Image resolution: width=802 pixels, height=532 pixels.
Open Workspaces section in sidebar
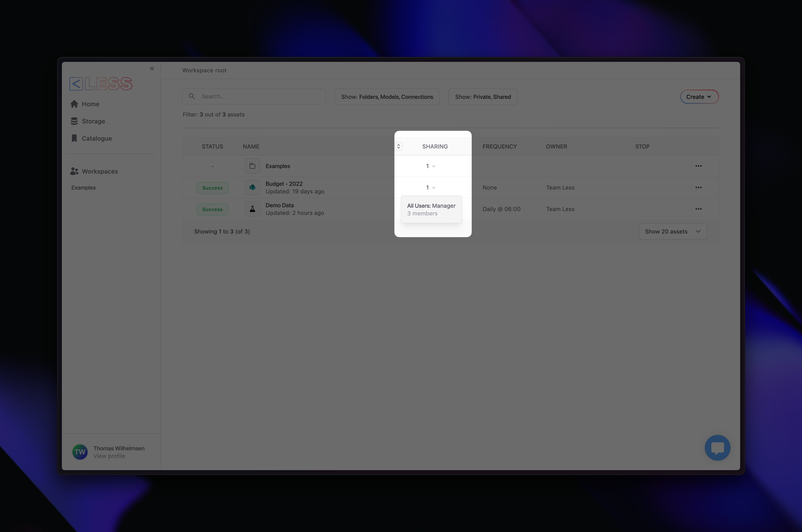coord(94,171)
